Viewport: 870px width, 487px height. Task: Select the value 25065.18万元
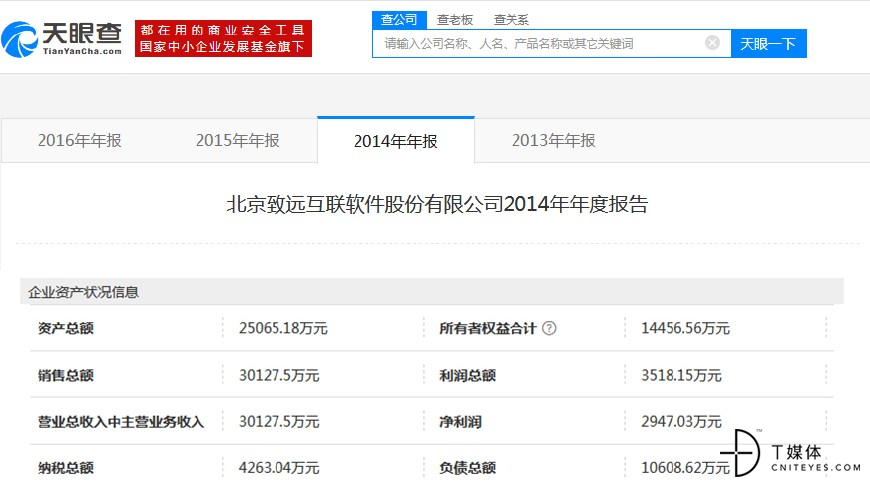point(283,328)
